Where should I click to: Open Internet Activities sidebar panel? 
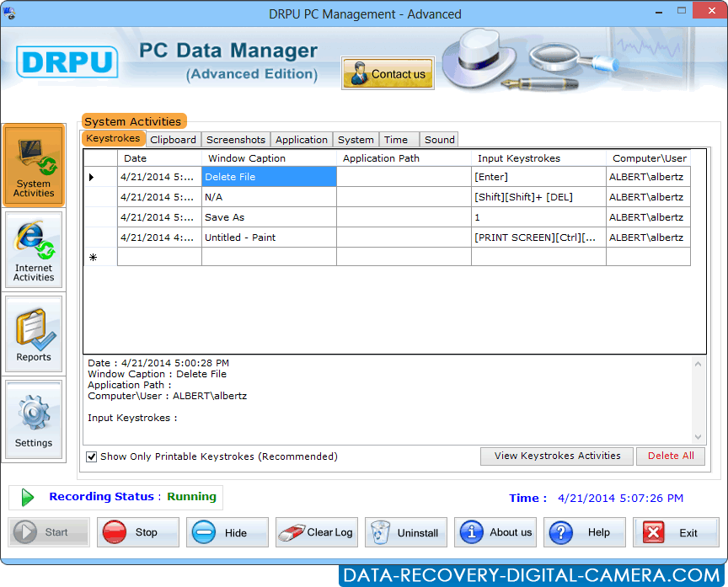click(34, 250)
